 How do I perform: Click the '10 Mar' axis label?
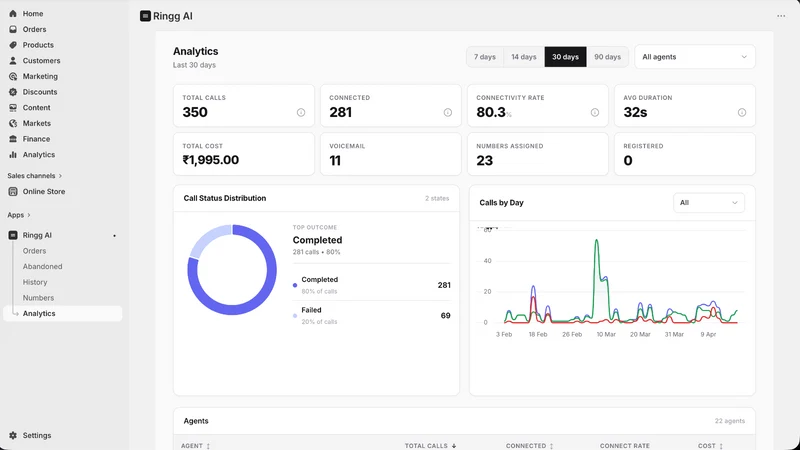point(606,335)
